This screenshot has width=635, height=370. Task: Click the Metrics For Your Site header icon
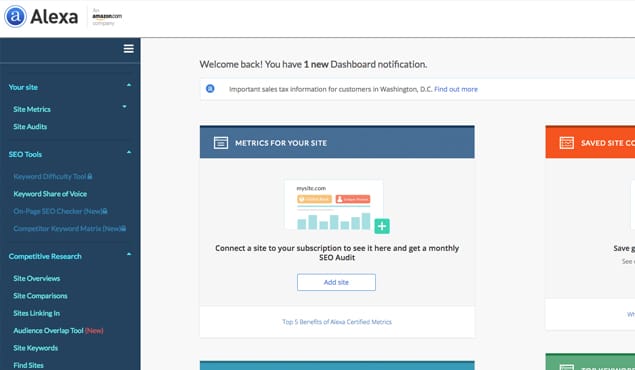pyautogui.click(x=221, y=142)
